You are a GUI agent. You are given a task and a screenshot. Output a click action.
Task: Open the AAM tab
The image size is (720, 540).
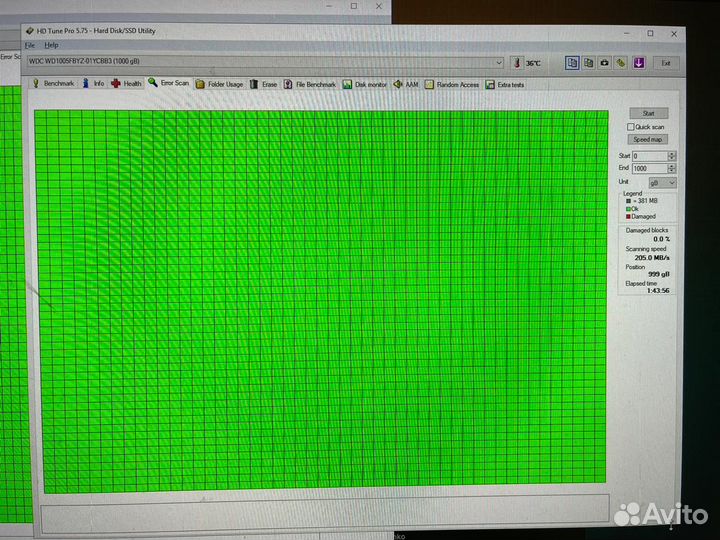click(x=406, y=84)
